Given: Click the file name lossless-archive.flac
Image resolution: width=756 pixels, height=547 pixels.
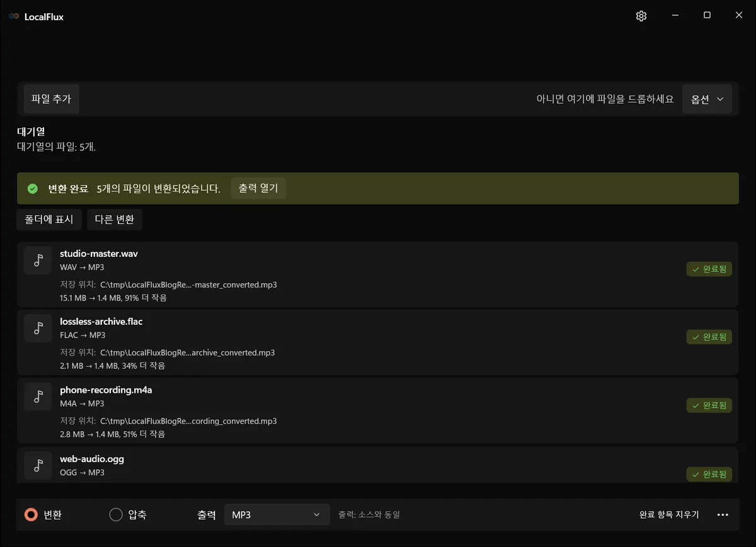Looking at the screenshot, I should [x=101, y=322].
